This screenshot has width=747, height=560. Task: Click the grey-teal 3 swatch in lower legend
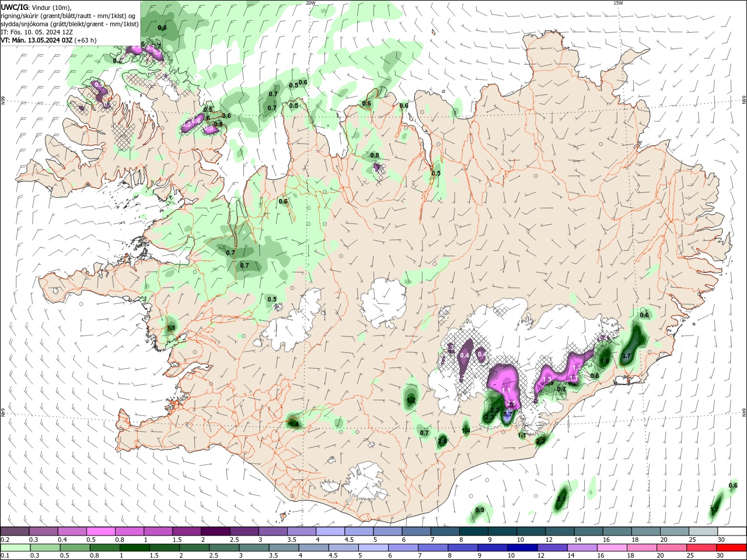pyautogui.click(x=253, y=548)
